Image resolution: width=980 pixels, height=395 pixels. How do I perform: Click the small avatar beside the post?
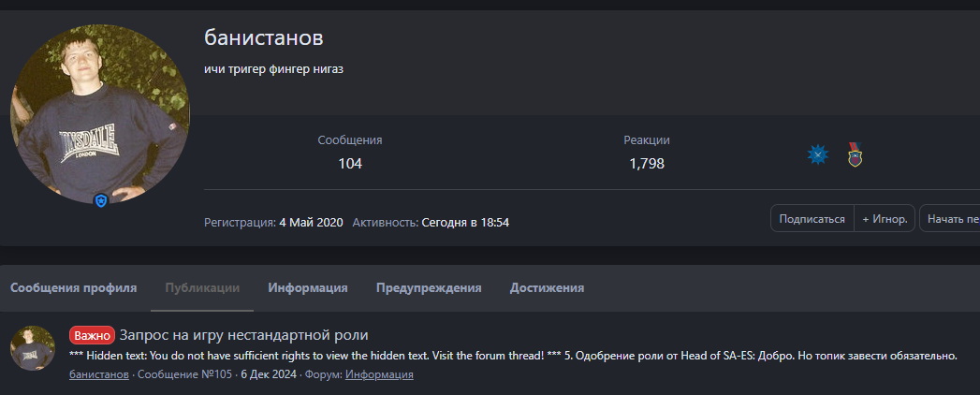click(x=33, y=348)
